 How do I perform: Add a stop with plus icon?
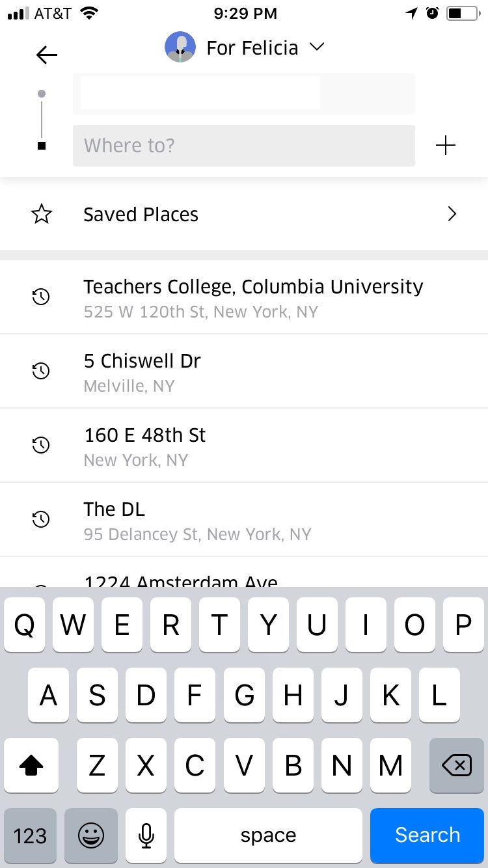446,145
